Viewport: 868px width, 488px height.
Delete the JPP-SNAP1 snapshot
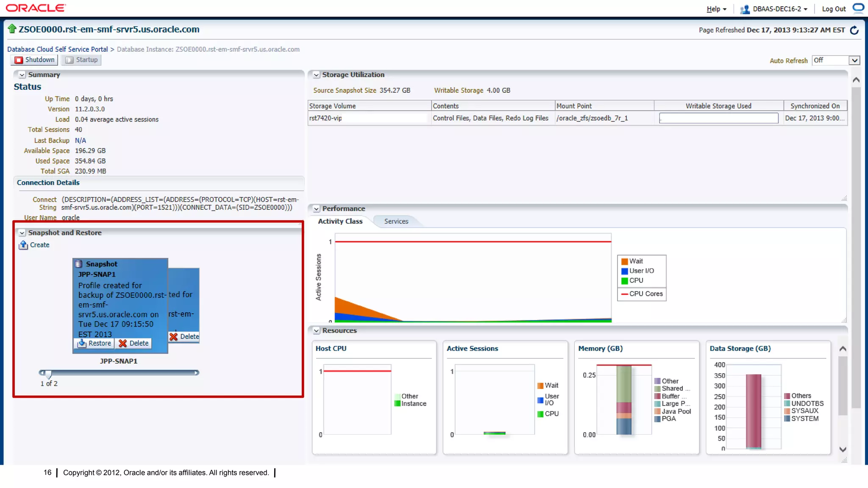pyautogui.click(x=134, y=343)
